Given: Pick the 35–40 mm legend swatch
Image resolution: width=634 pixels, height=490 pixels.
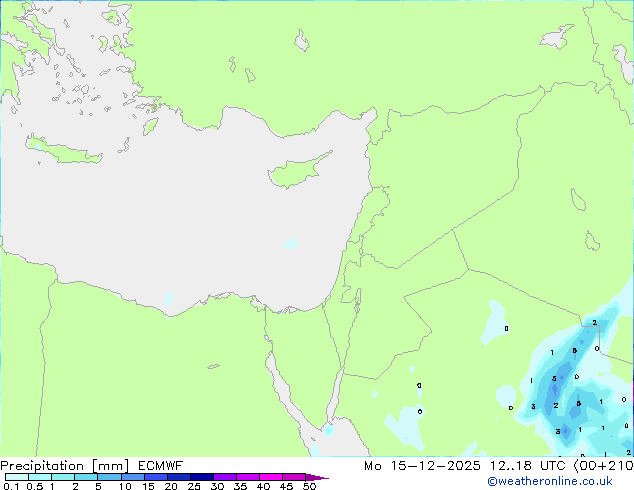Looking at the screenshot, I should coord(247,477).
